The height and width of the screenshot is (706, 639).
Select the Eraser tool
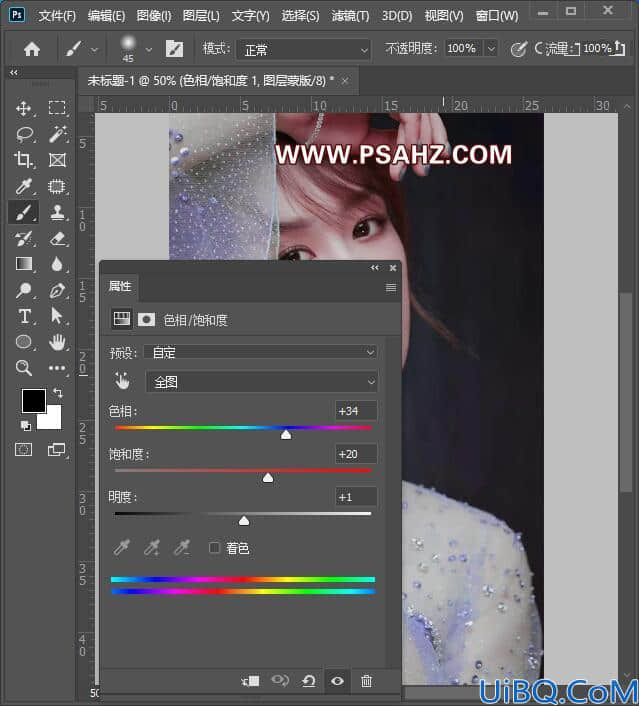57,238
